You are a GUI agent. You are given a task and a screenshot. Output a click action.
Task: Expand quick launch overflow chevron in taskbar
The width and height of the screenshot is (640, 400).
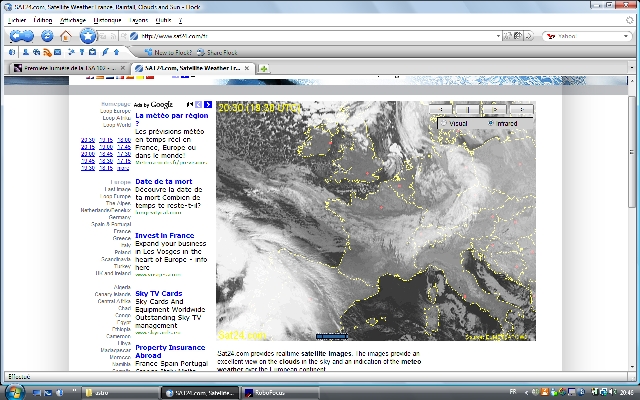click(74, 391)
